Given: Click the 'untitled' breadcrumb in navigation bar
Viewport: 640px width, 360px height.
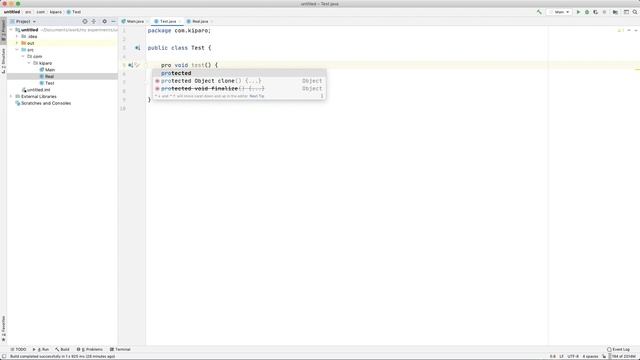Looking at the screenshot, I should (x=12, y=12).
